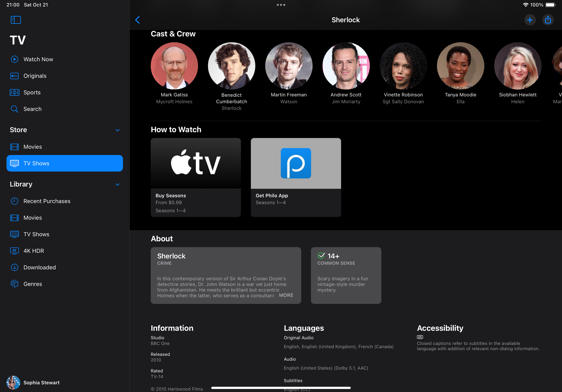Click the Library Movies film icon
The image size is (562, 392).
14,218
